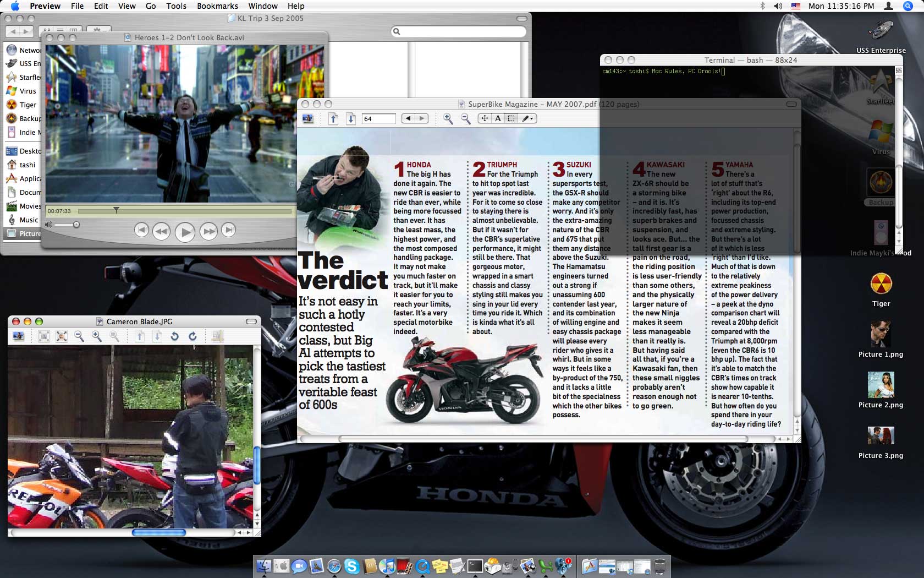The height and width of the screenshot is (578, 924).
Task: Open iTunes from the Dock
Action: pyautogui.click(x=387, y=565)
